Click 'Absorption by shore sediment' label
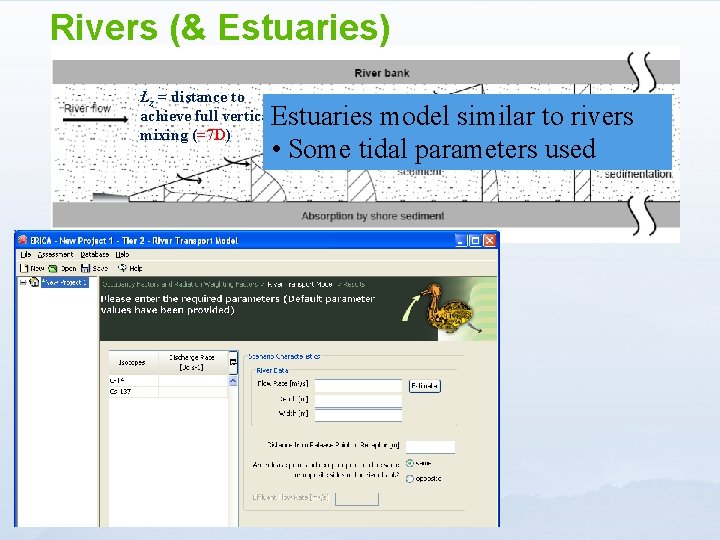The height and width of the screenshot is (540, 720). pyautogui.click(x=372, y=216)
